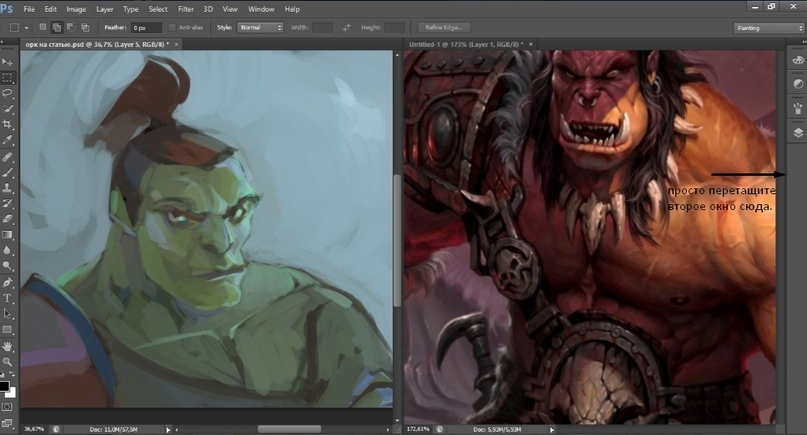The width and height of the screenshot is (807, 435).
Task: Choose New selection mode
Action: (43, 27)
